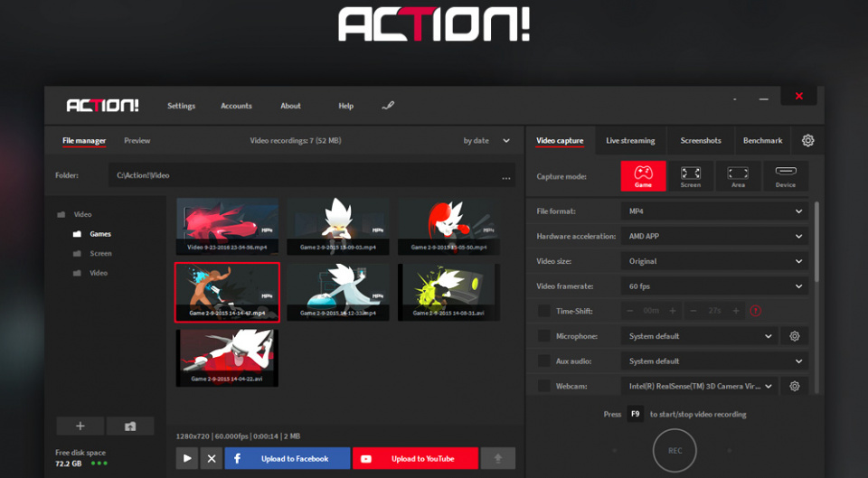
Task: Switch to the Live streaming tab
Action: click(630, 141)
